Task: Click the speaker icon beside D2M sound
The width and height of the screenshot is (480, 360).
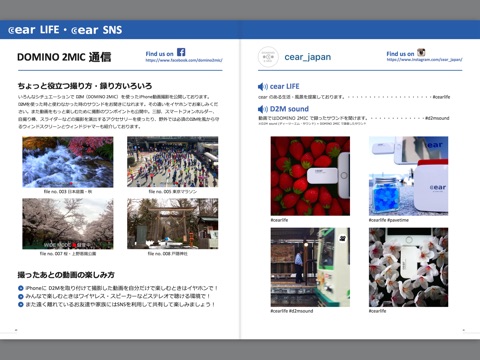Action: 263,109
